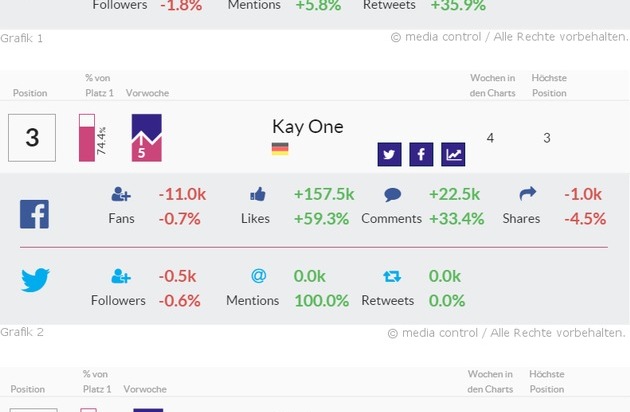Click the Mentions @ icon
This screenshot has width=630, height=412.
pos(257,277)
